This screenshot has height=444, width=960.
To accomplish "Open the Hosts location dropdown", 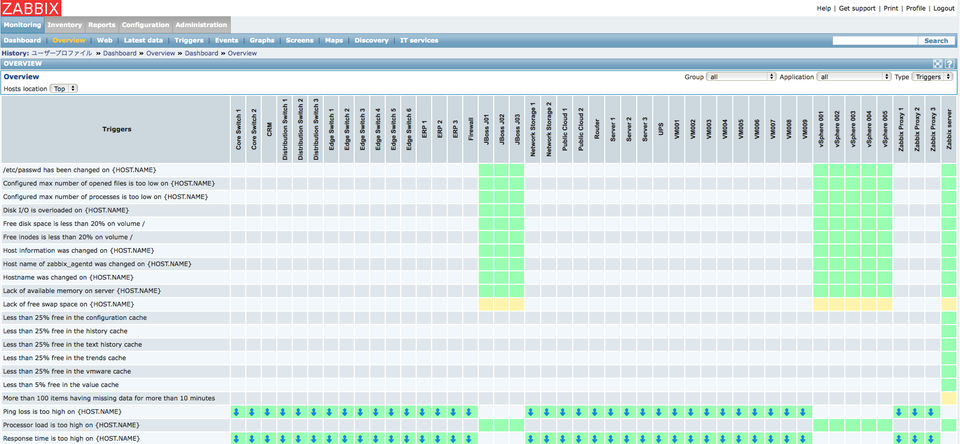I will coord(64,89).
